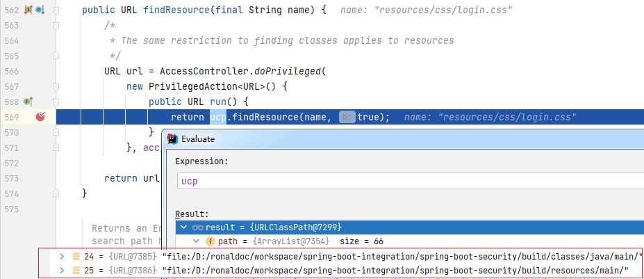The width and height of the screenshot is (644, 279).
Task: Click the list element icon for entry 24
Action: (x=76, y=256)
